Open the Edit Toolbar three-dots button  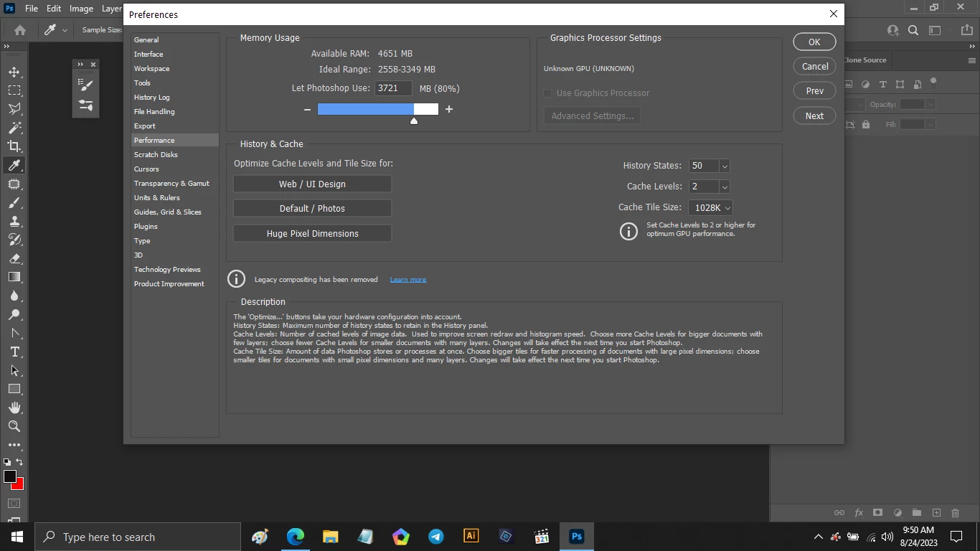[x=14, y=445]
